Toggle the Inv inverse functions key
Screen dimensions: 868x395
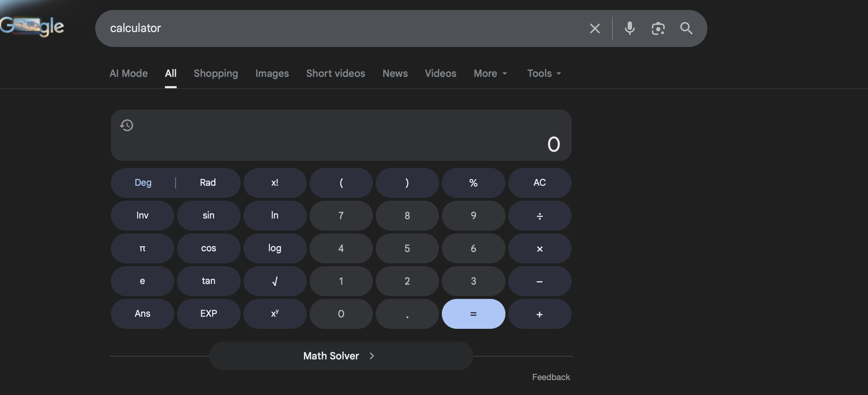pyautogui.click(x=142, y=215)
